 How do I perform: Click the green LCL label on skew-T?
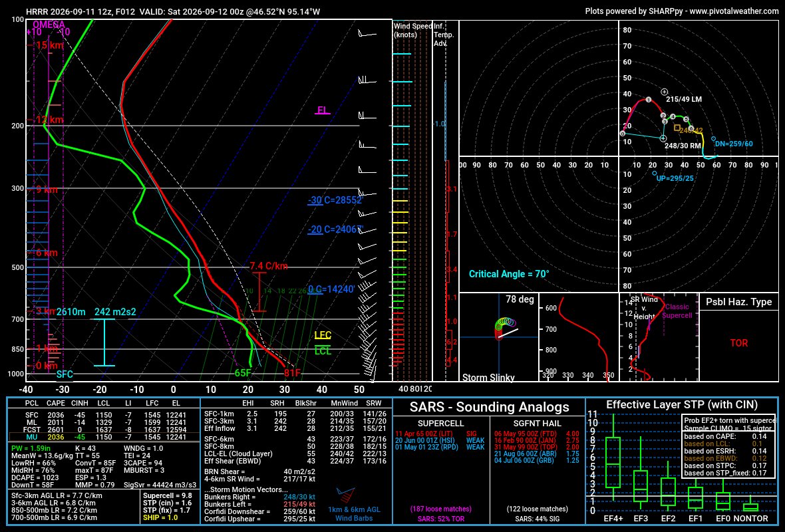(x=323, y=351)
